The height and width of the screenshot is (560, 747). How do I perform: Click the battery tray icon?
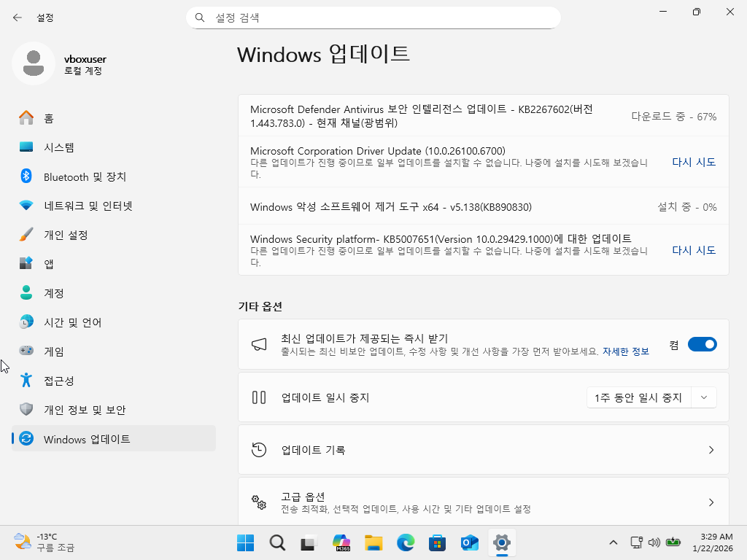coord(673,542)
